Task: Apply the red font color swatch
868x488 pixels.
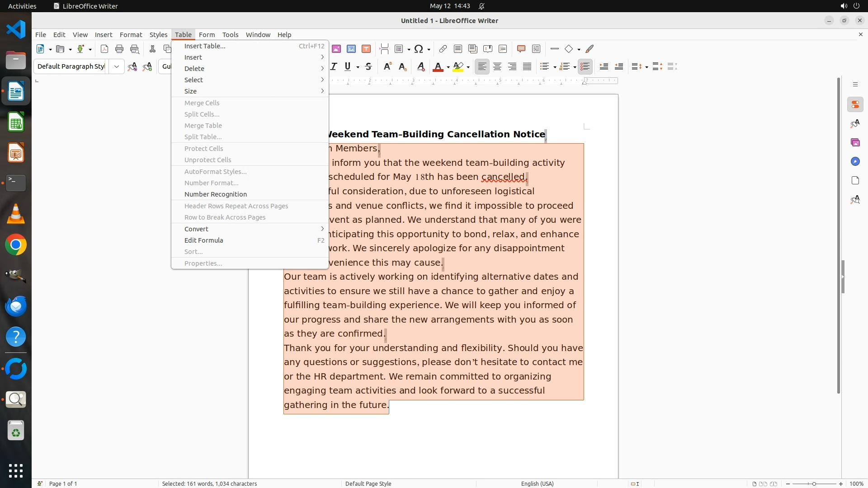Action: coord(438,67)
